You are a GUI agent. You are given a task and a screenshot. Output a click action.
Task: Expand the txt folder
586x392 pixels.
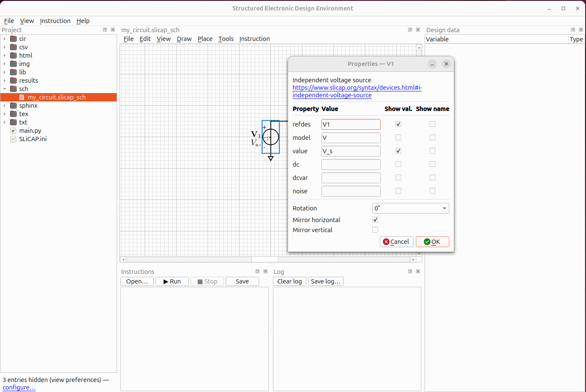(5, 122)
